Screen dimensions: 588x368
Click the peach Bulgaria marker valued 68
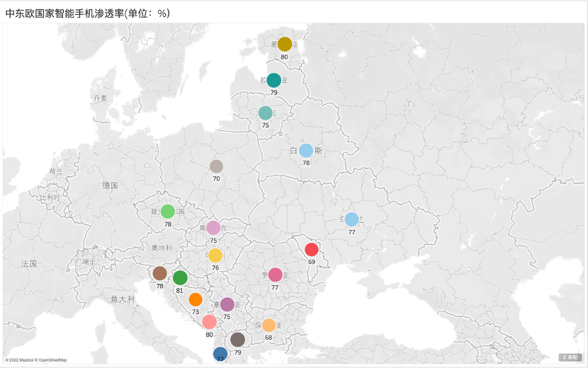coord(268,325)
